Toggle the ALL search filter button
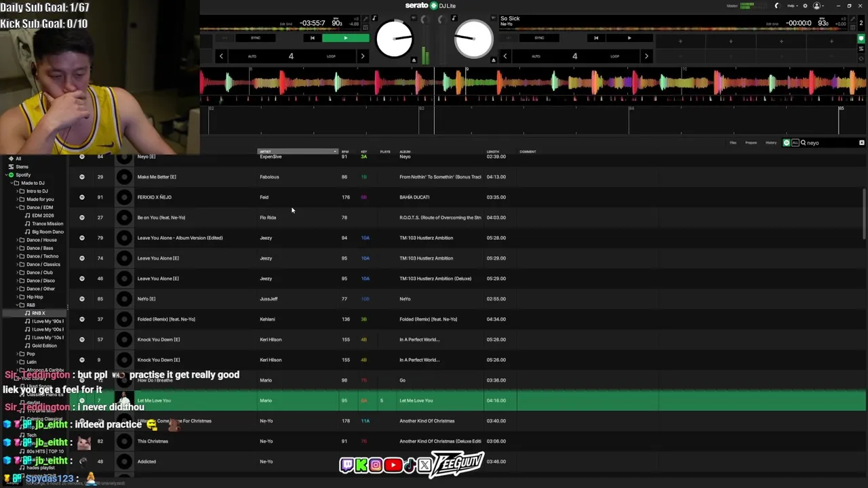The height and width of the screenshot is (488, 868). [x=795, y=143]
